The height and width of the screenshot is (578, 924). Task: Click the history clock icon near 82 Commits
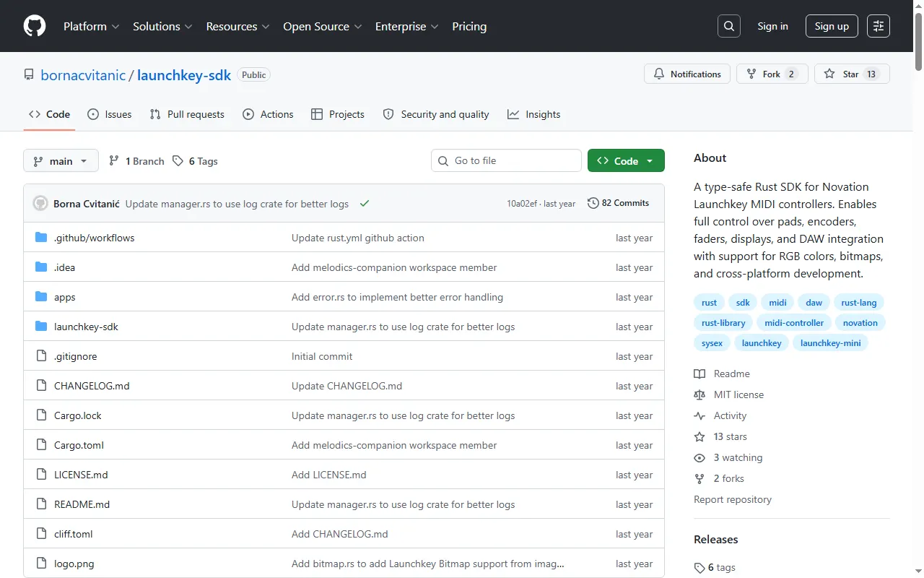(593, 203)
